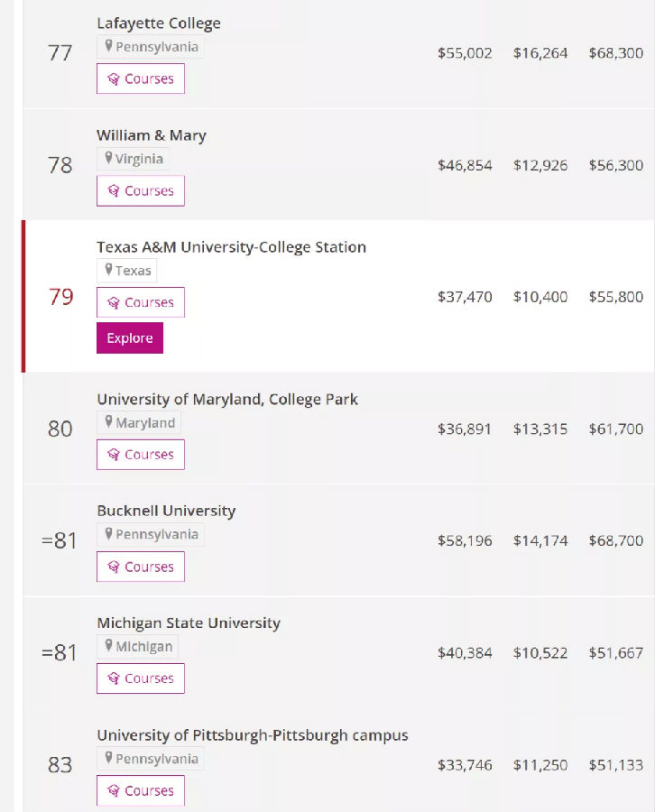Open the Bucknell University link
655x812 pixels.
click(x=166, y=511)
